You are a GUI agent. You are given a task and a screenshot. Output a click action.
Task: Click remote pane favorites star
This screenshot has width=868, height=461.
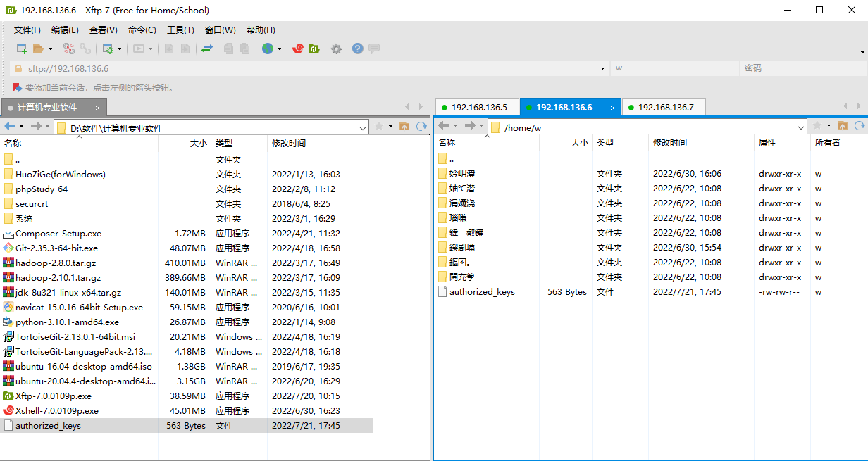[x=817, y=125]
